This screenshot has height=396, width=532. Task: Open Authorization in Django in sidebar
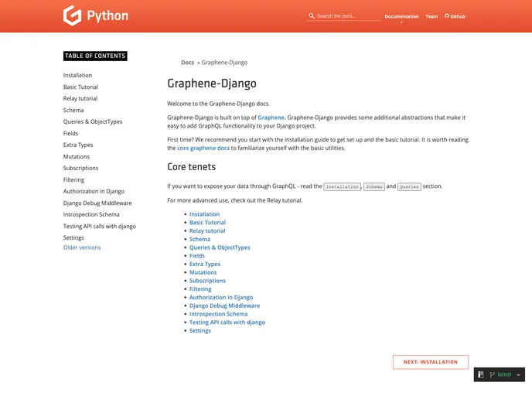(x=94, y=191)
